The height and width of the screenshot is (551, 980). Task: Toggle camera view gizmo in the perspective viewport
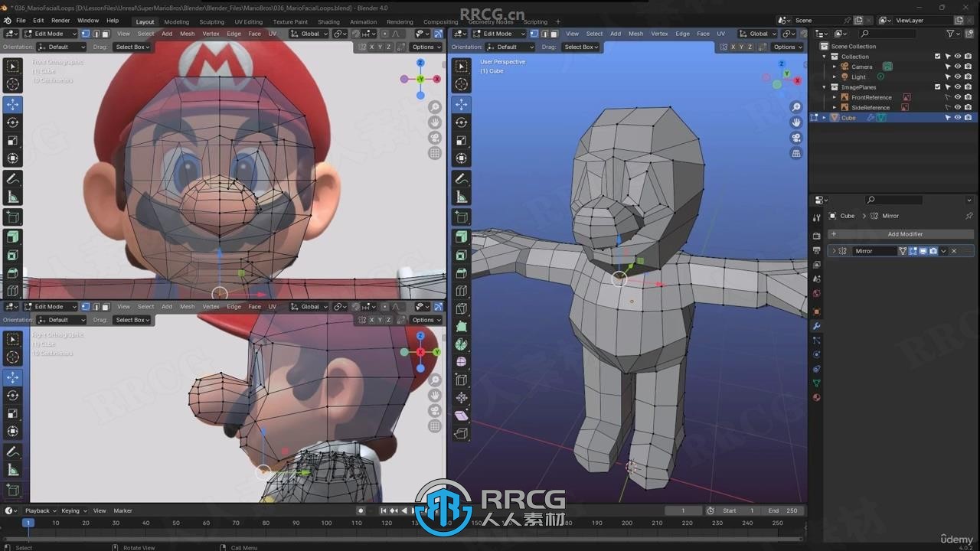pos(796,138)
